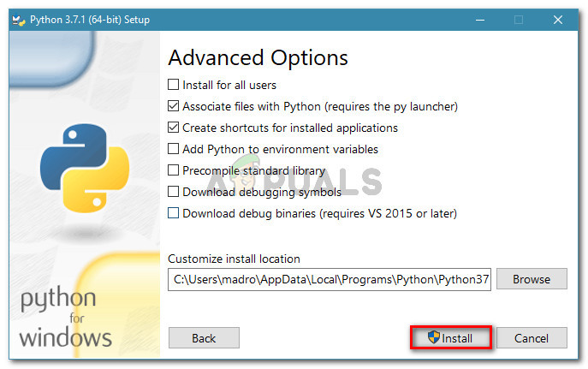Enable Download debug binaries checkbox
The width and height of the screenshot is (588, 369).
click(173, 212)
